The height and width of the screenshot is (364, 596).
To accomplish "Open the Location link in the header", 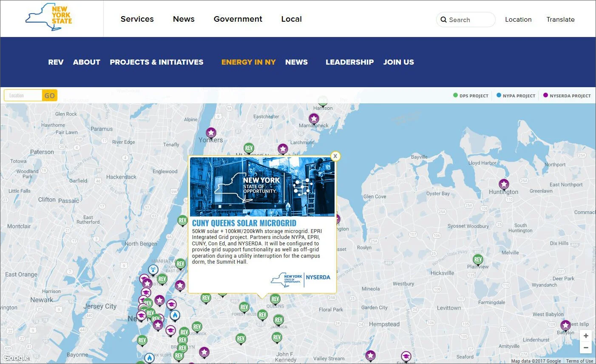I will pyautogui.click(x=518, y=20).
